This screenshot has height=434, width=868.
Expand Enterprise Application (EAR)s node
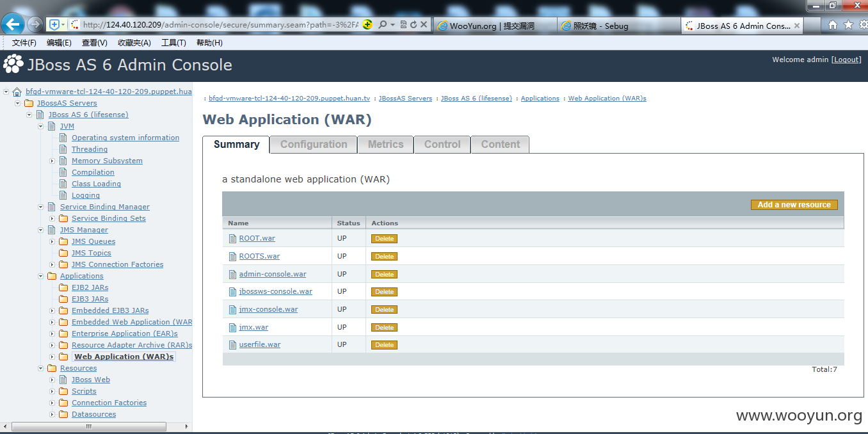coord(52,334)
